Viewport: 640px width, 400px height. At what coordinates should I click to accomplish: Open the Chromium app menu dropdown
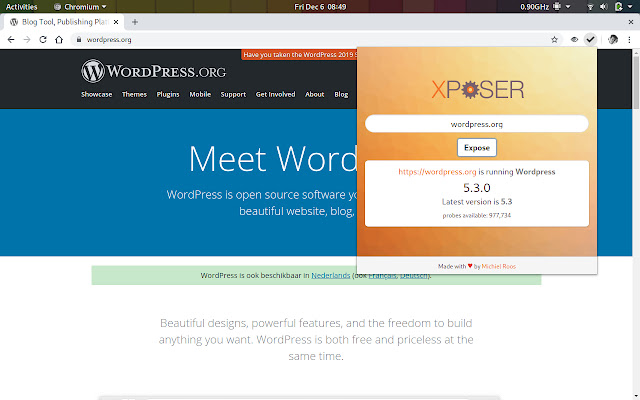[x=80, y=7]
